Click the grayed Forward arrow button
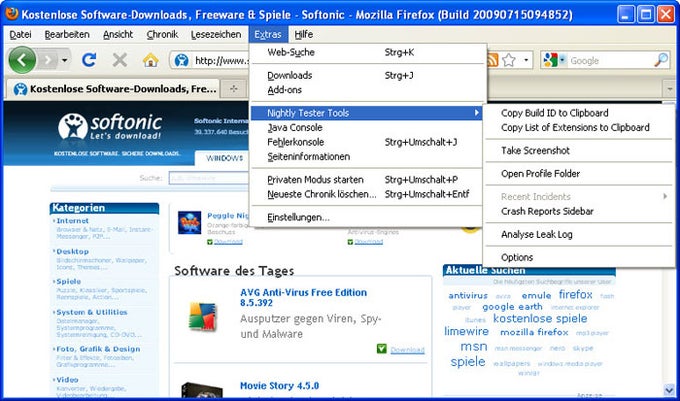The width and height of the screenshot is (680, 401). click(48, 60)
